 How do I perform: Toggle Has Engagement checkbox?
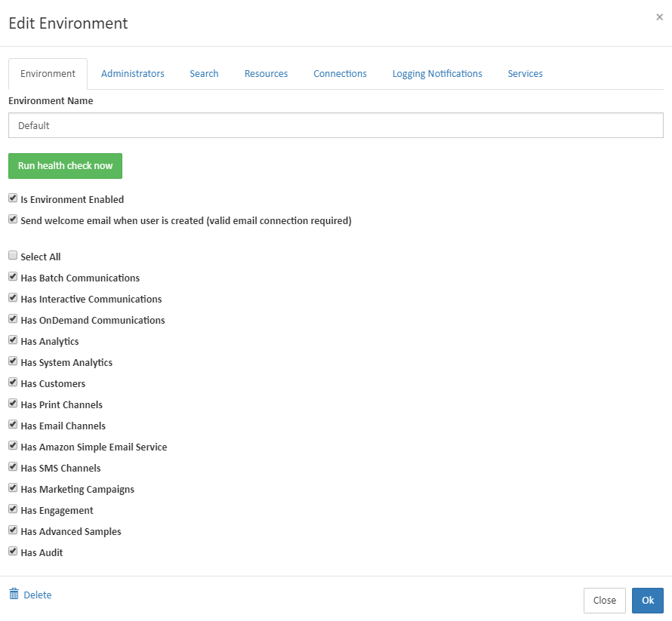[x=13, y=509]
